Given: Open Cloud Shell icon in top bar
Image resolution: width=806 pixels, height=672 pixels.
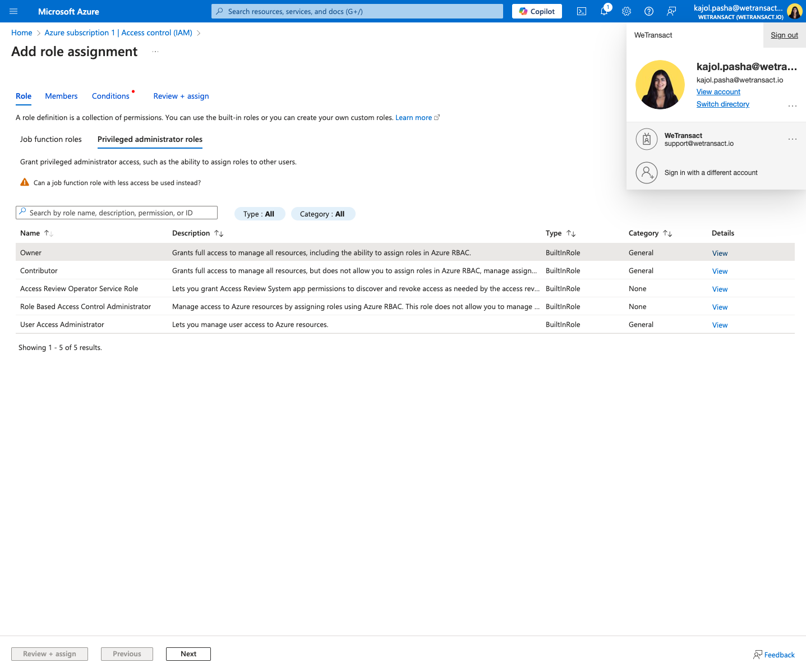Looking at the screenshot, I should pyautogui.click(x=582, y=11).
